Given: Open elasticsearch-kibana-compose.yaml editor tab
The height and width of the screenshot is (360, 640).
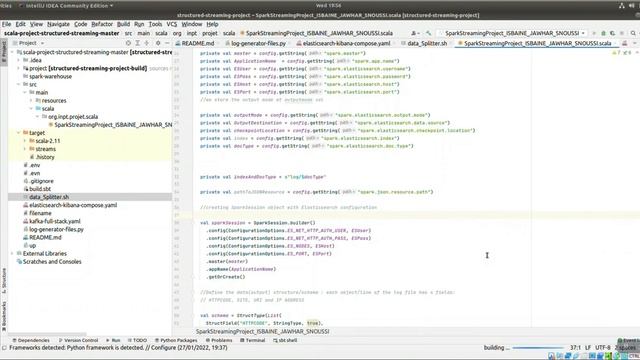Looking at the screenshot, I should [345, 43].
